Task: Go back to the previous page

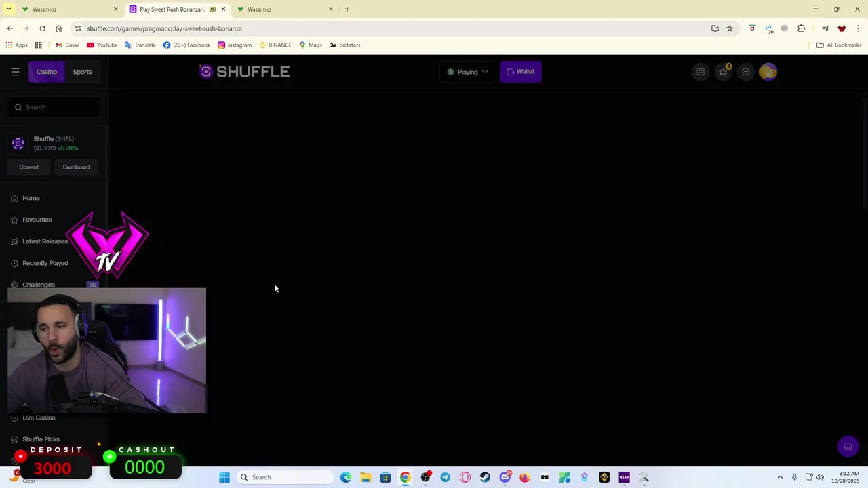Action: pyautogui.click(x=9, y=28)
